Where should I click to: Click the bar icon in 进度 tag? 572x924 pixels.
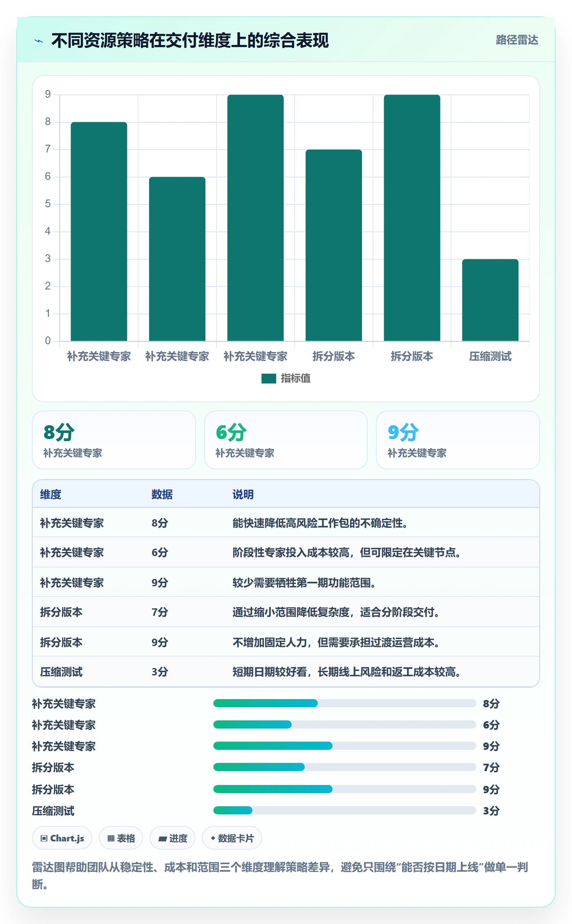162,839
